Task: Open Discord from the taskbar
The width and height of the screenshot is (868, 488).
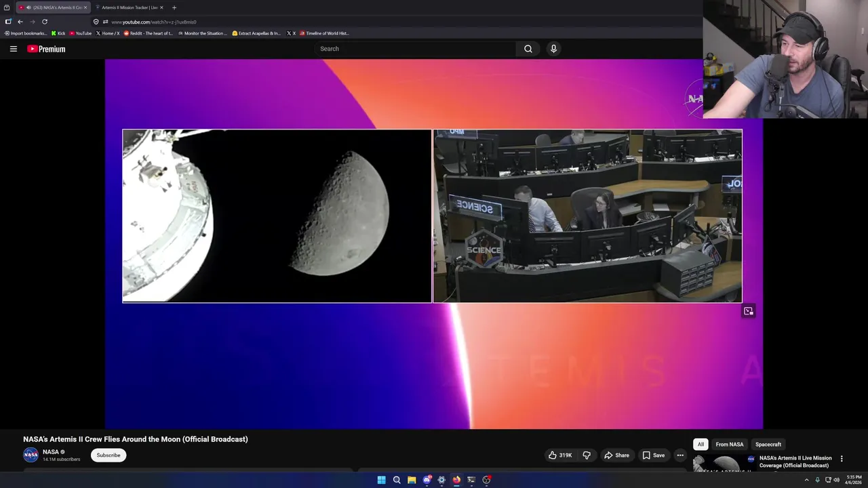Action: click(x=427, y=480)
